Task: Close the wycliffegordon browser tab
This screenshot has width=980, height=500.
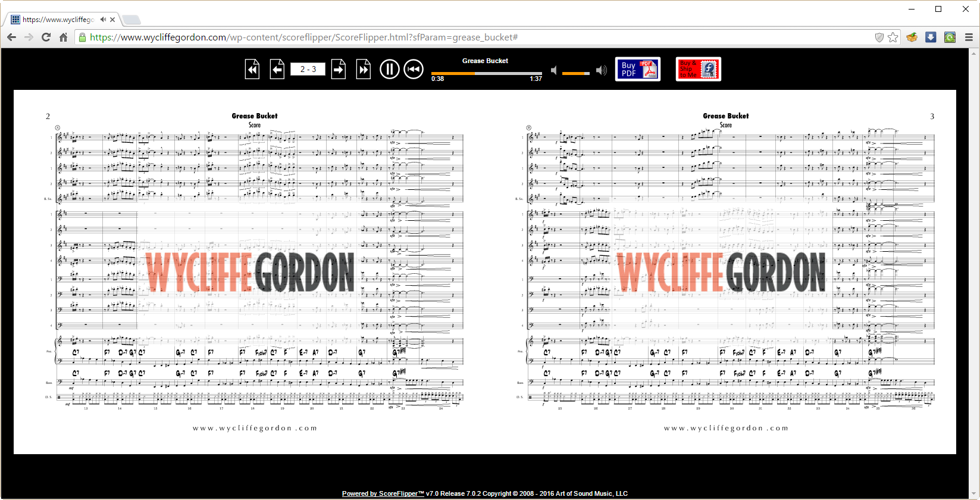Action: pos(113,20)
